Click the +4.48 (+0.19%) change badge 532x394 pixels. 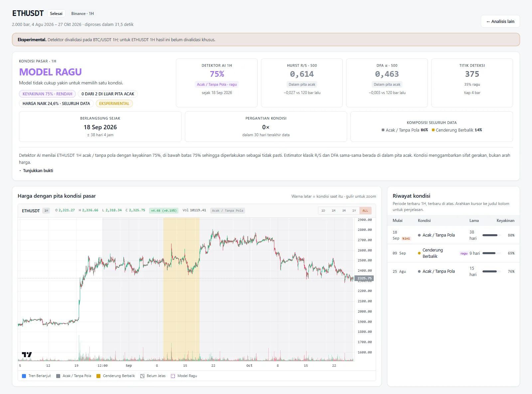[164, 211]
